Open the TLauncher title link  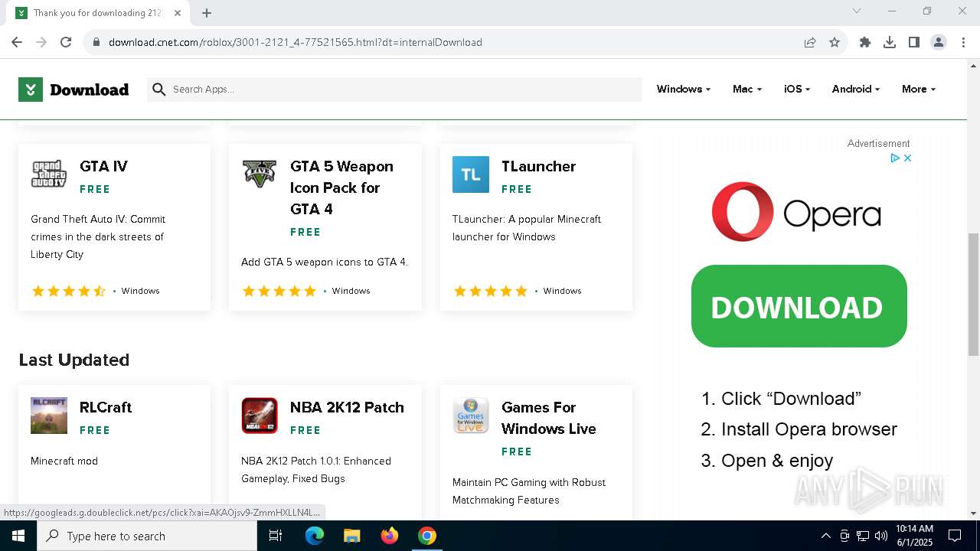tap(538, 166)
